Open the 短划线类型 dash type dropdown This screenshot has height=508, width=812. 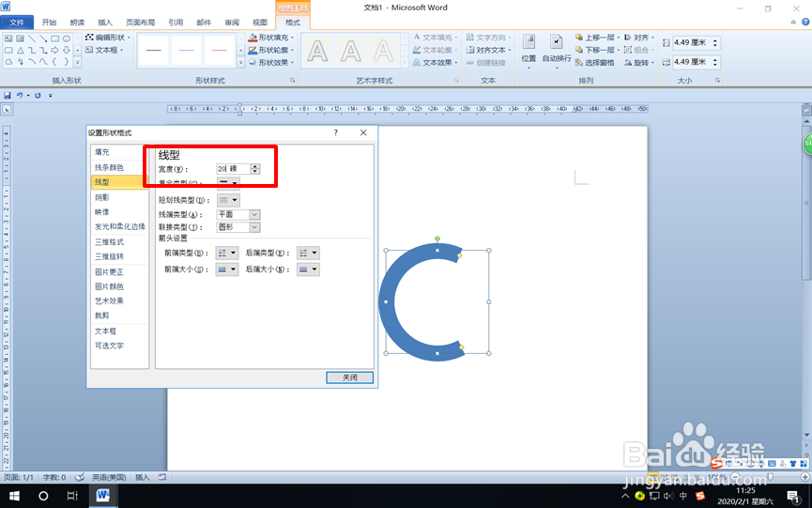coord(228,200)
